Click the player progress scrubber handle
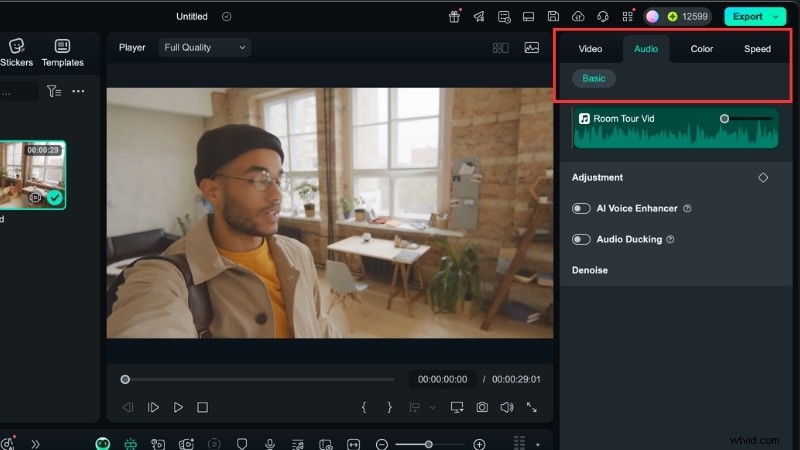Image resolution: width=800 pixels, height=450 pixels. point(125,380)
